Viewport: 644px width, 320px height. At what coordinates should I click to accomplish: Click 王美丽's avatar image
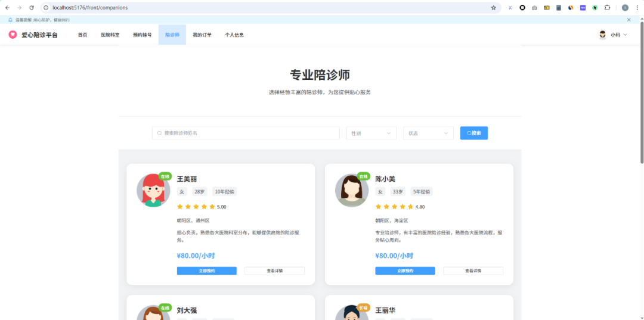(x=153, y=190)
